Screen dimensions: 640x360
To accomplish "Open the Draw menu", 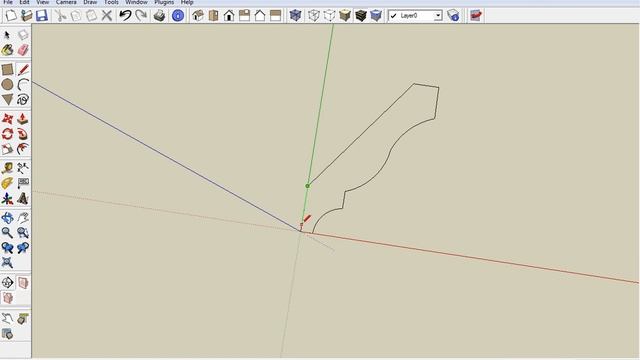I will tap(90, 2).
